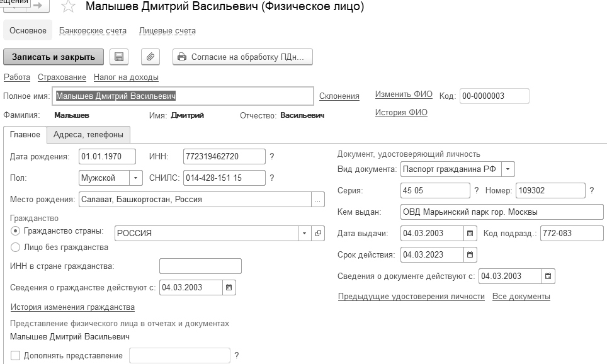607x364 pixels.
Task: Expand the citizenship country dropdown
Action: click(305, 234)
